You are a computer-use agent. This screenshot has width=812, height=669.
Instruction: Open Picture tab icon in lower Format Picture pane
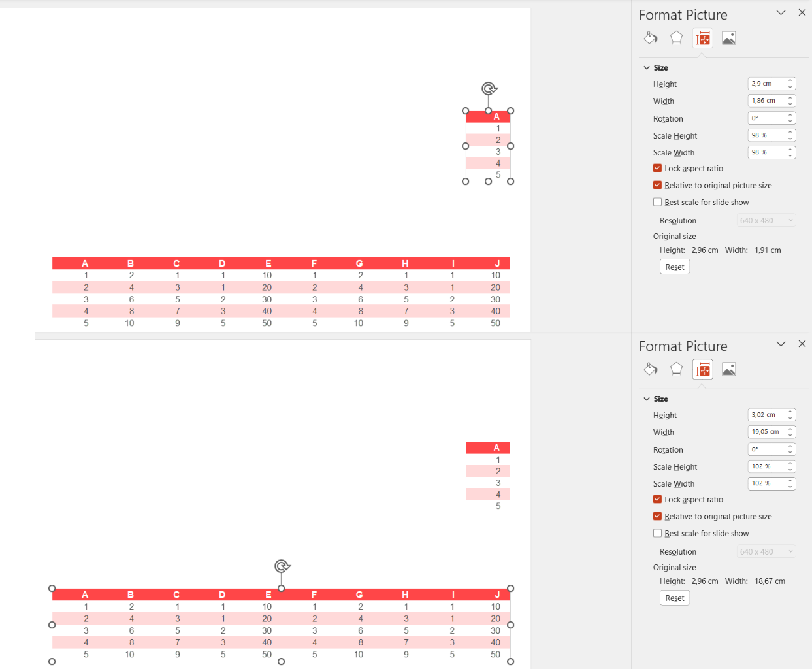tap(729, 369)
